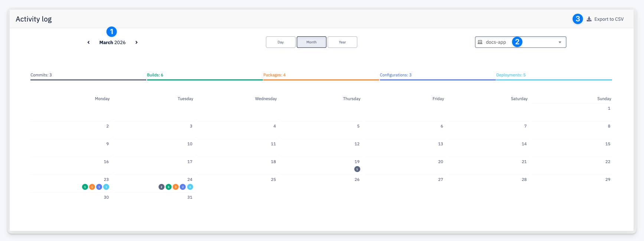644x241 pixels.
Task: Select March 27 in the calendar
Action: click(440, 179)
